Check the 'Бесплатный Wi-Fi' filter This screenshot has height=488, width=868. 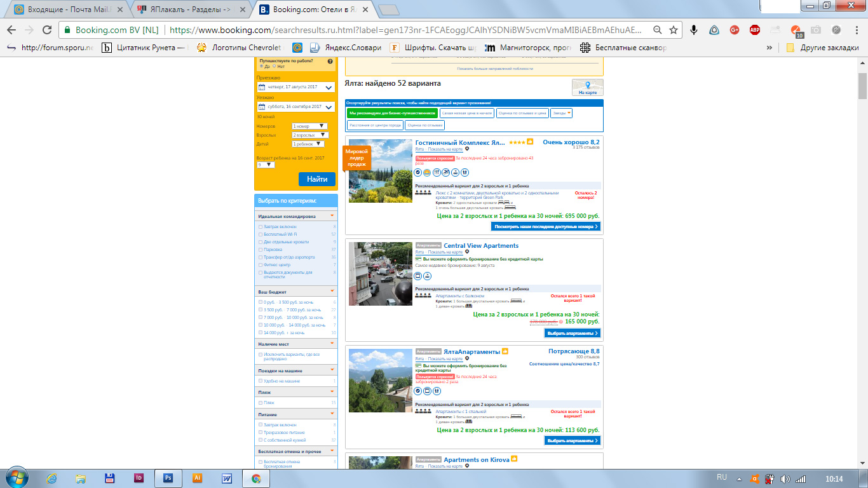coord(261,234)
